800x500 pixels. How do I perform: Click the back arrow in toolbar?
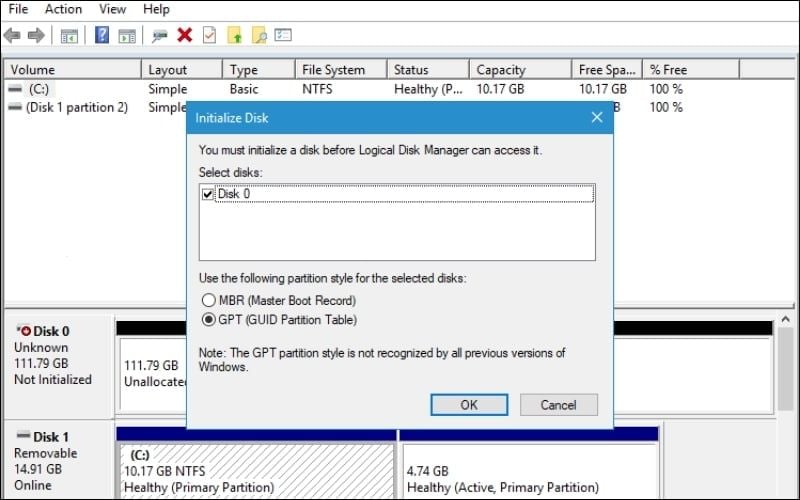12,35
